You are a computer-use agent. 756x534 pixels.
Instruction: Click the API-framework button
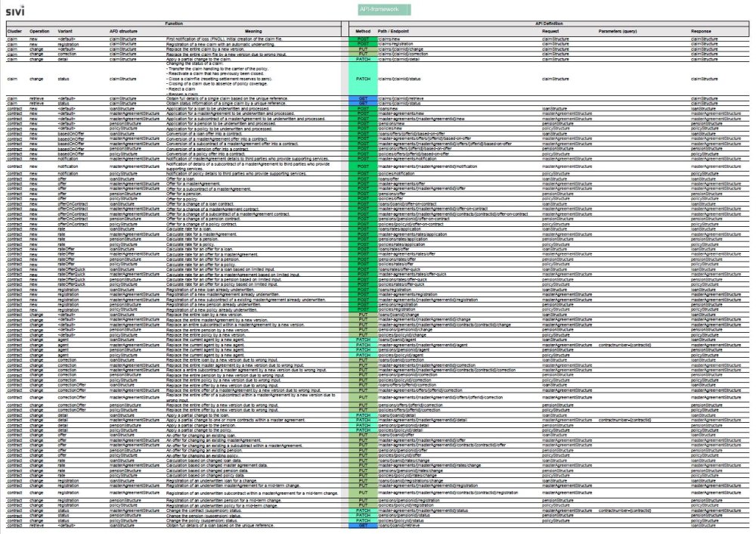point(384,9)
